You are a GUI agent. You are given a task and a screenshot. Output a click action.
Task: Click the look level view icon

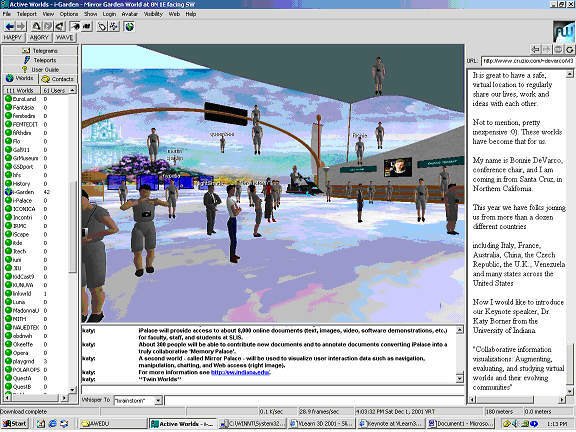[48, 26]
